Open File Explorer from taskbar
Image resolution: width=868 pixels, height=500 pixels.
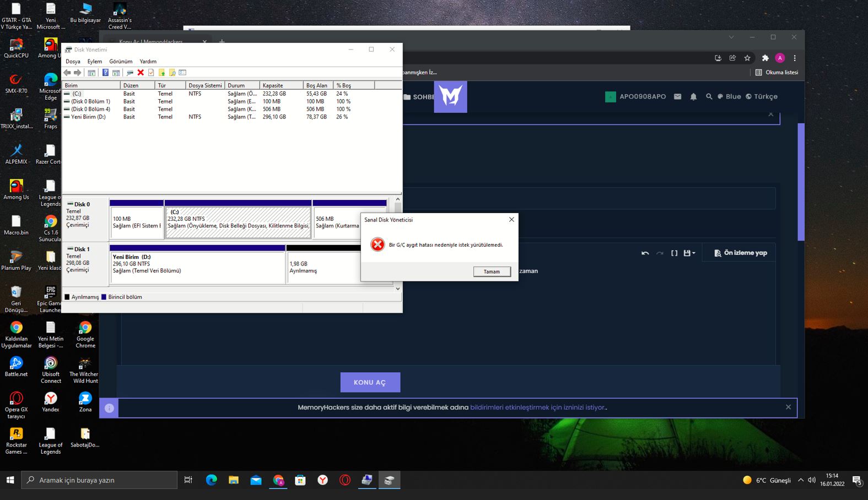click(x=234, y=480)
